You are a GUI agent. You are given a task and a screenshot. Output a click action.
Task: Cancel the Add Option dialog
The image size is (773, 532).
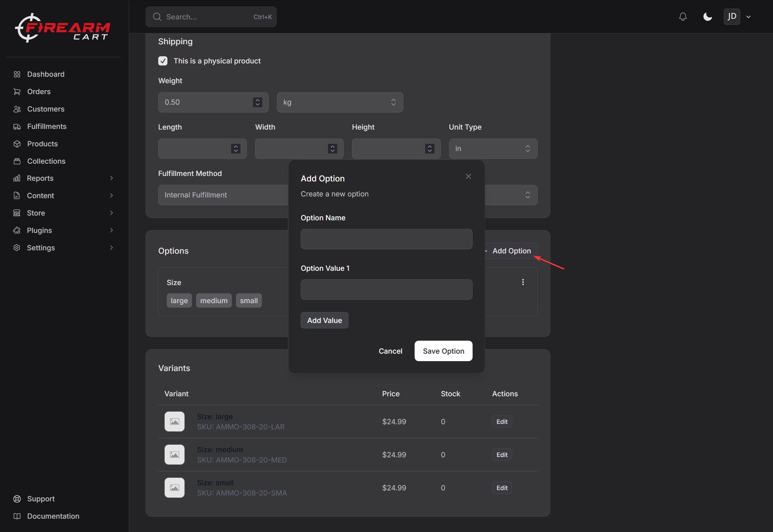[x=390, y=351]
